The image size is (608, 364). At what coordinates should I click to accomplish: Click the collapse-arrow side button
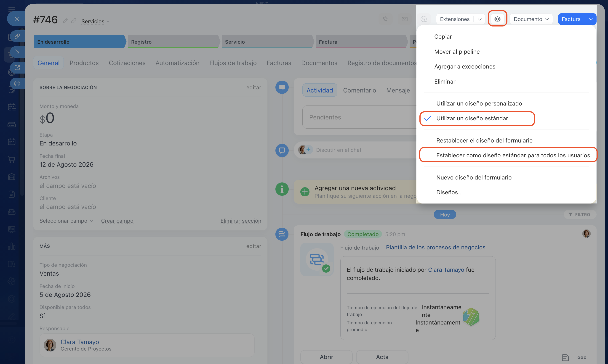pos(17,52)
